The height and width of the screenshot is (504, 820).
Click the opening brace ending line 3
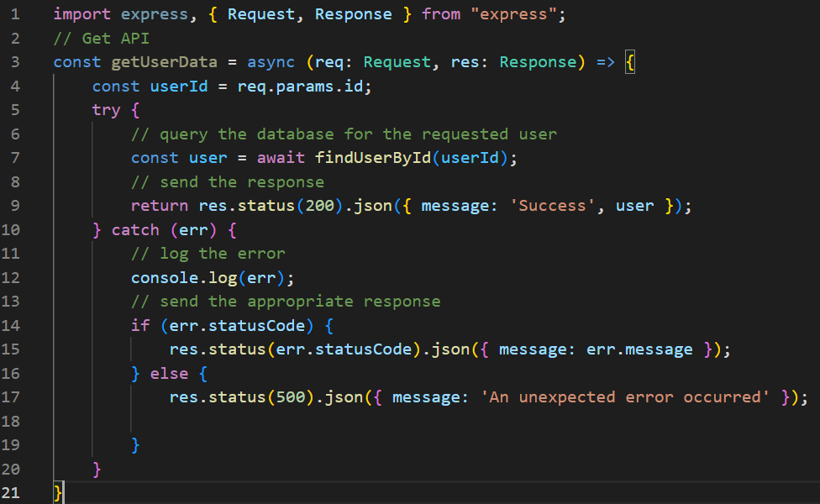[x=631, y=62]
